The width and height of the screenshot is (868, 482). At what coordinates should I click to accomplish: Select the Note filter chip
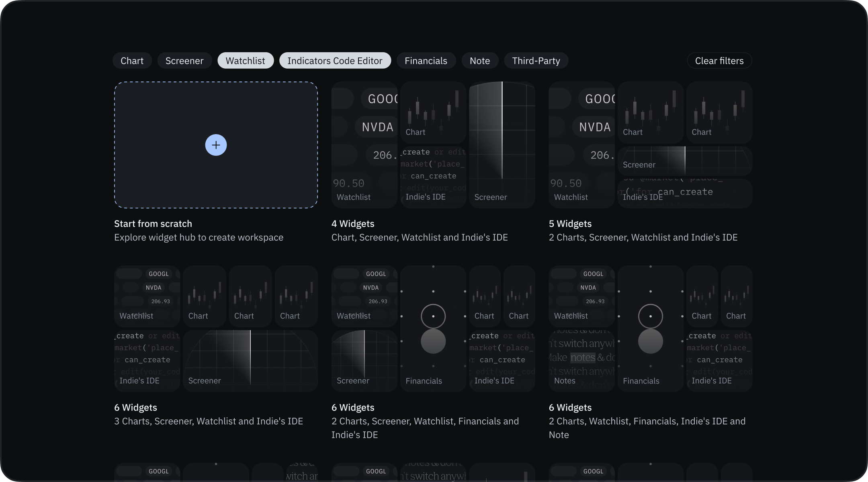(x=479, y=61)
